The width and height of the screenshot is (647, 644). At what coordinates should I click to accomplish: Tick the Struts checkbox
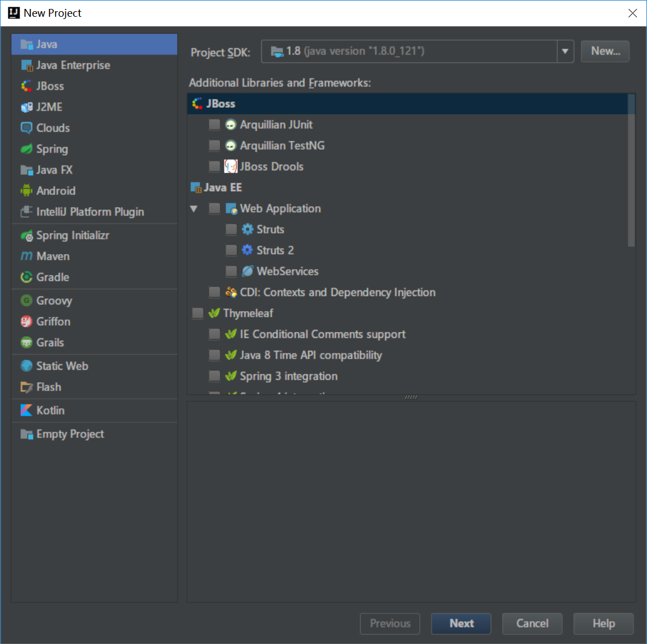[x=231, y=229]
